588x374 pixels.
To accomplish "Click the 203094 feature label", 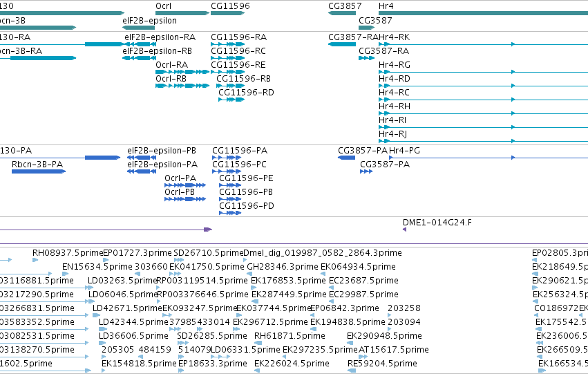I will pyautogui.click(x=404, y=323).
